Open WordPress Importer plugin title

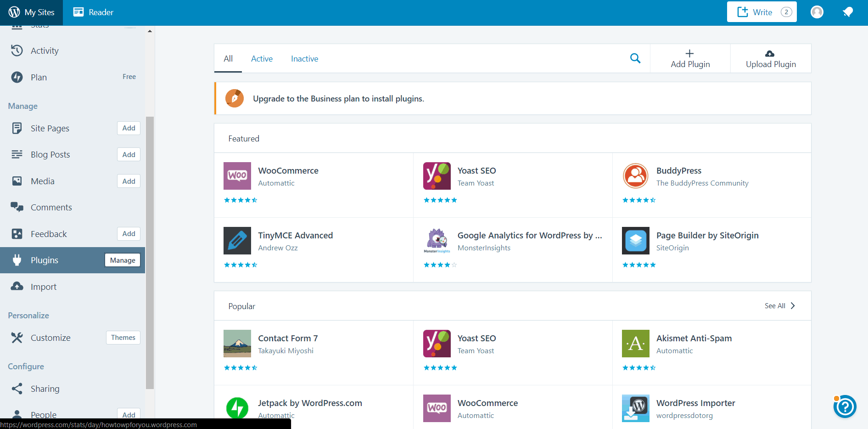point(696,403)
